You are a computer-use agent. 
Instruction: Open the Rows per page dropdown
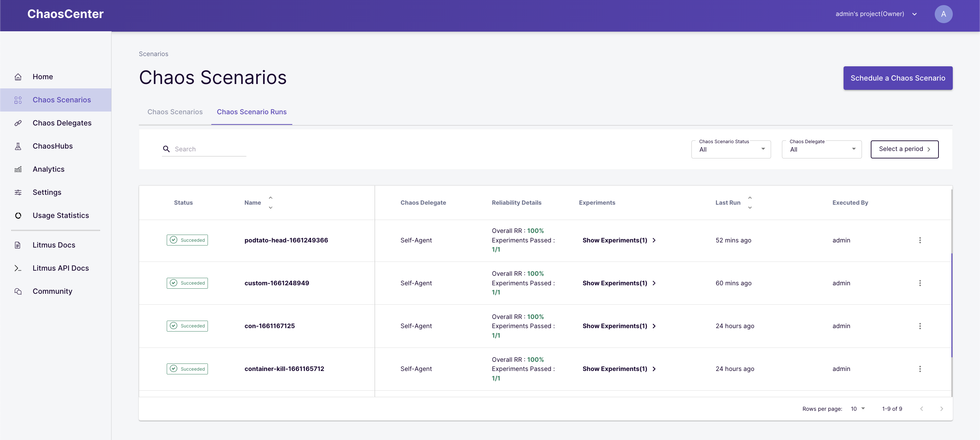[x=857, y=409]
